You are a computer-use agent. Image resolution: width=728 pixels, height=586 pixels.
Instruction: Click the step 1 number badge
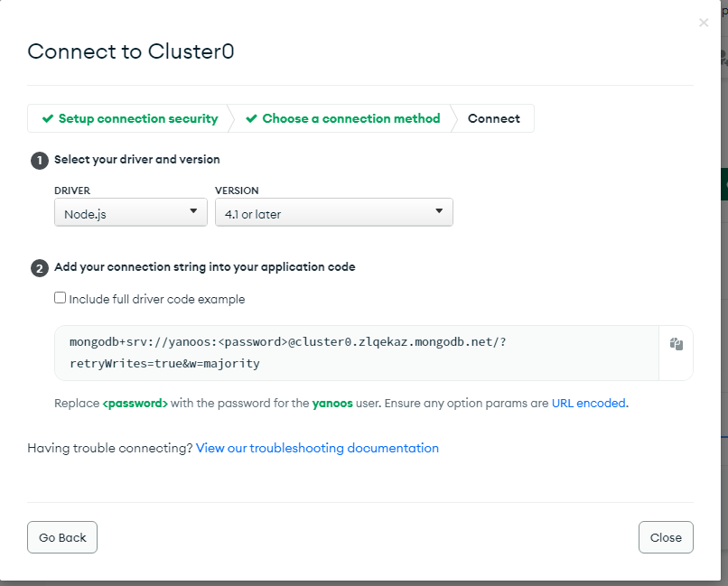pos(39,160)
